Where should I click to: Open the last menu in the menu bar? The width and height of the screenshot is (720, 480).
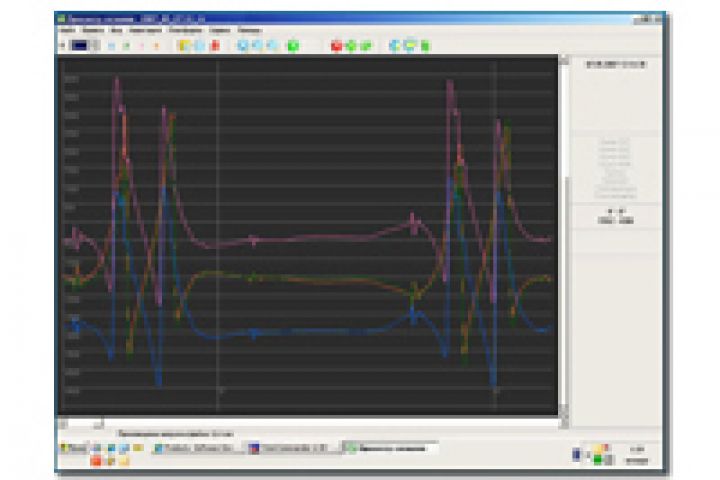pyautogui.click(x=249, y=30)
